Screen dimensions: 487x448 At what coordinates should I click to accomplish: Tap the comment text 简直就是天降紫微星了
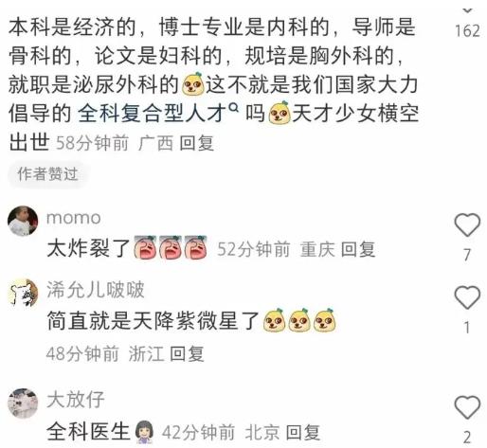pos(153,321)
